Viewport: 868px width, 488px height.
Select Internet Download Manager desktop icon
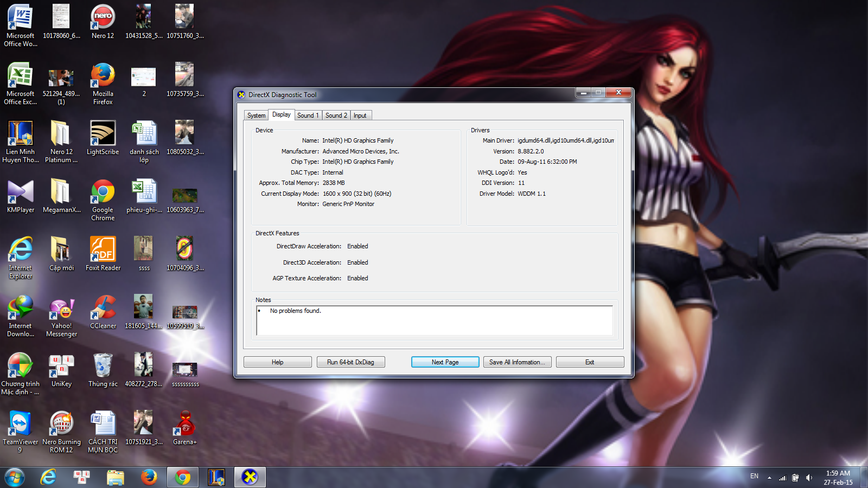click(x=21, y=316)
